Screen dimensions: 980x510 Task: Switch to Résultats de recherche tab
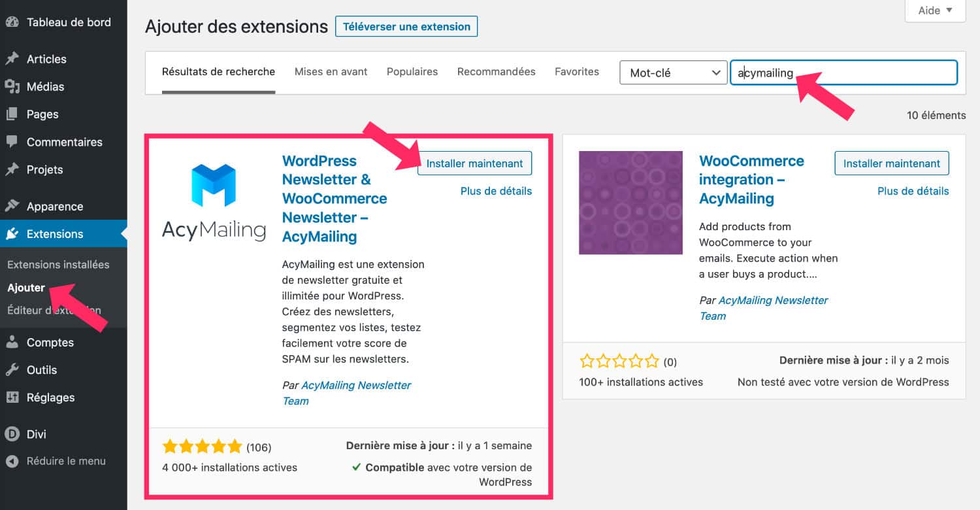(218, 72)
